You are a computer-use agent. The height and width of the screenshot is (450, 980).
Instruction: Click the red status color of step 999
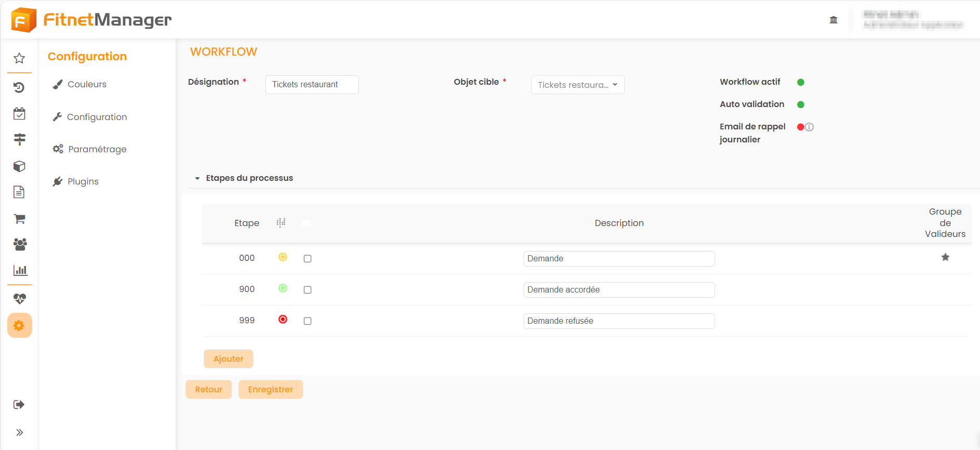point(283,320)
